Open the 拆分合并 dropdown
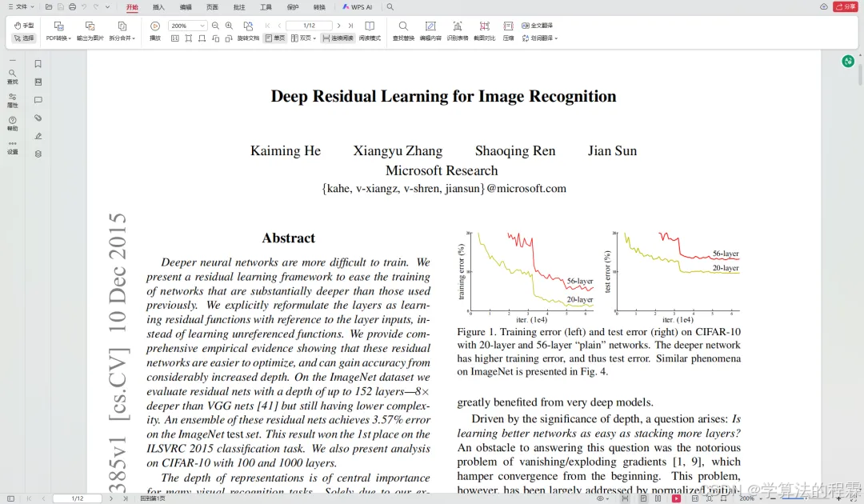This screenshot has width=864, height=504. pyautogui.click(x=122, y=31)
